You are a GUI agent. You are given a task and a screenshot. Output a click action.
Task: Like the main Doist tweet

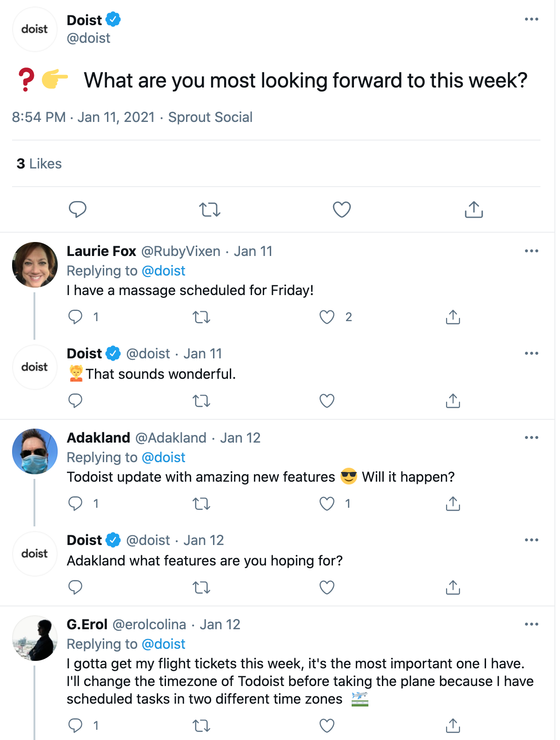[342, 209]
